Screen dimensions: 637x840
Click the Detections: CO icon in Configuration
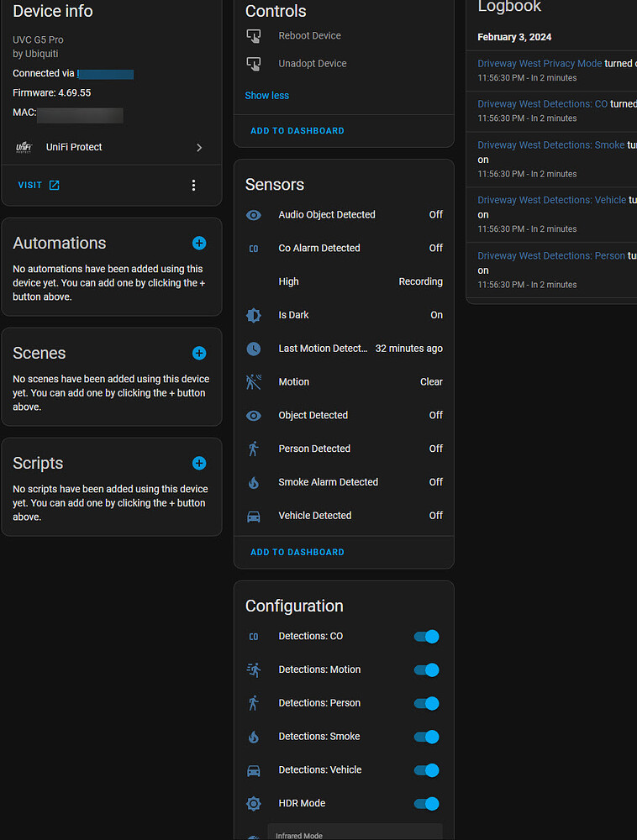tap(254, 637)
